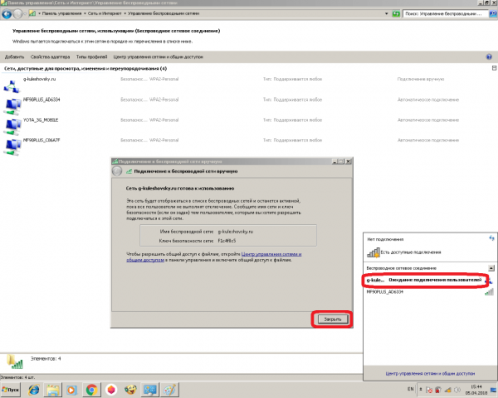Open the address bar history dropdown
Image resolution: width=498 pixels, height=398 pixels.
386,14
